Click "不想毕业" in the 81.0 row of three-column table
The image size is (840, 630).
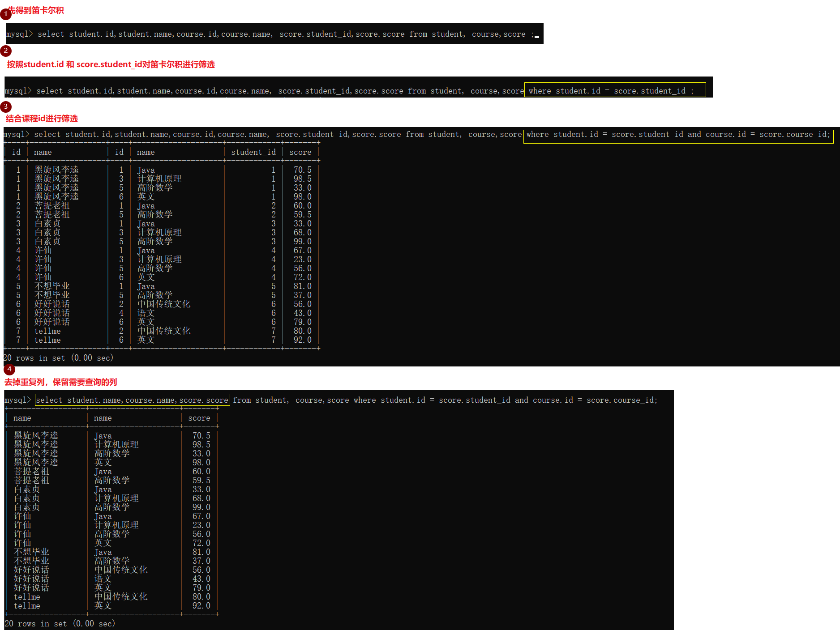[31, 552]
